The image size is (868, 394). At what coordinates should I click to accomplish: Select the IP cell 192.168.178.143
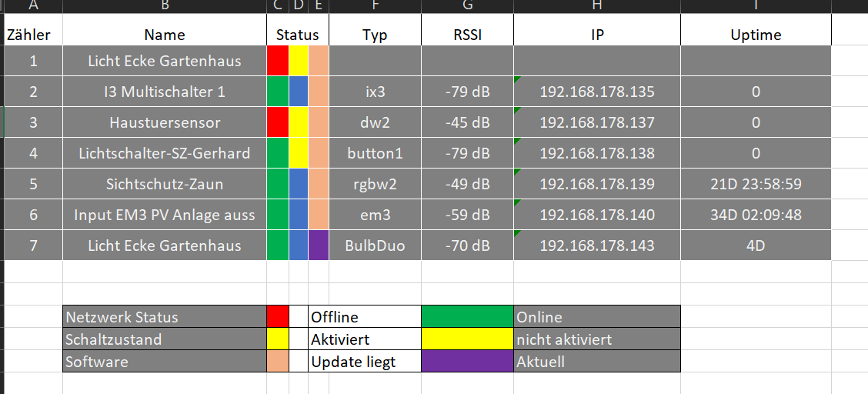click(x=597, y=245)
